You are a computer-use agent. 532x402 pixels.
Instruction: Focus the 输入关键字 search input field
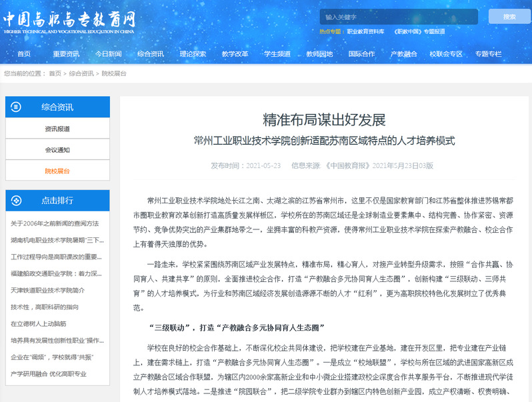tap(398, 17)
